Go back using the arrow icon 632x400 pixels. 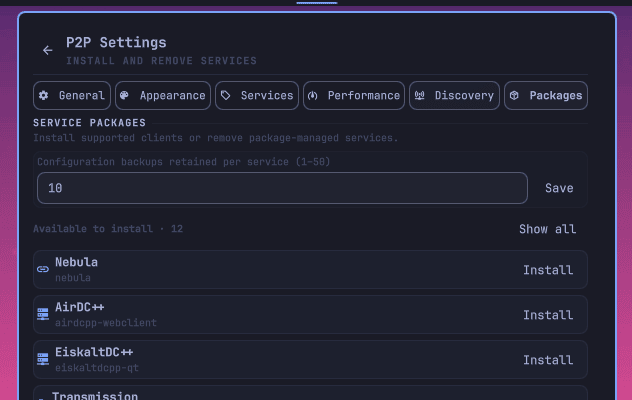pyautogui.click(x=48, y=50)
